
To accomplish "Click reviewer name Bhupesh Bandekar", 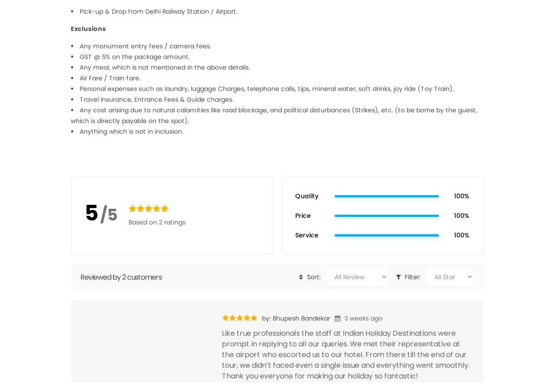I will [301, 318].
